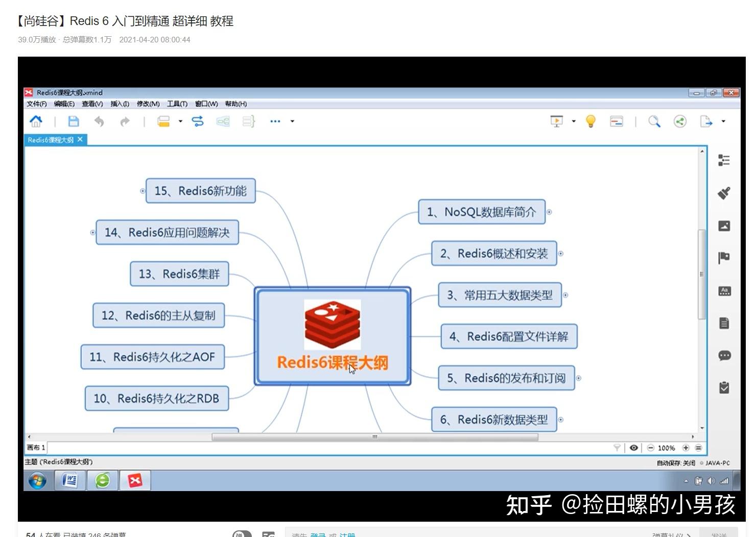Click the zoom in plus button
Image resolution: width=756 pixels, height=537 pixels.
686,448
